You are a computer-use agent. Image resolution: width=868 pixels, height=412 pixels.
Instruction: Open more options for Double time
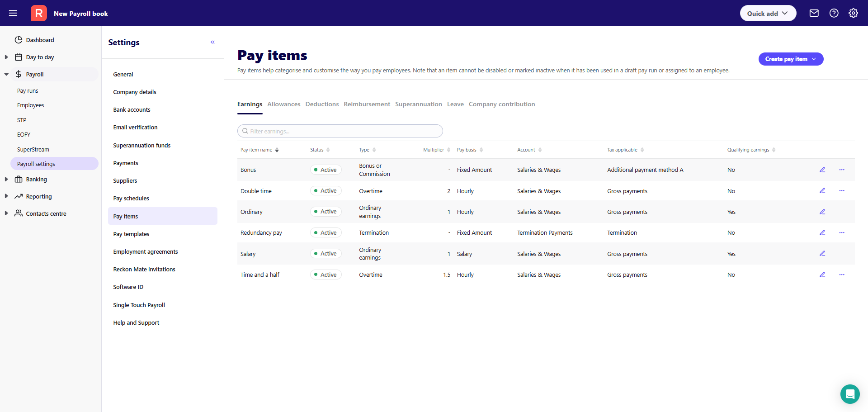coord(842,190)
